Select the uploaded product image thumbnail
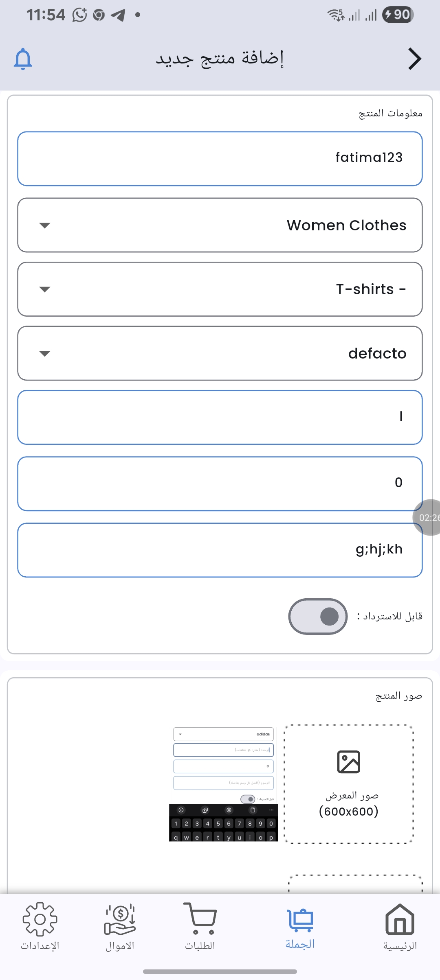Viewport: 440px width, 980px height. coord(223,784)
